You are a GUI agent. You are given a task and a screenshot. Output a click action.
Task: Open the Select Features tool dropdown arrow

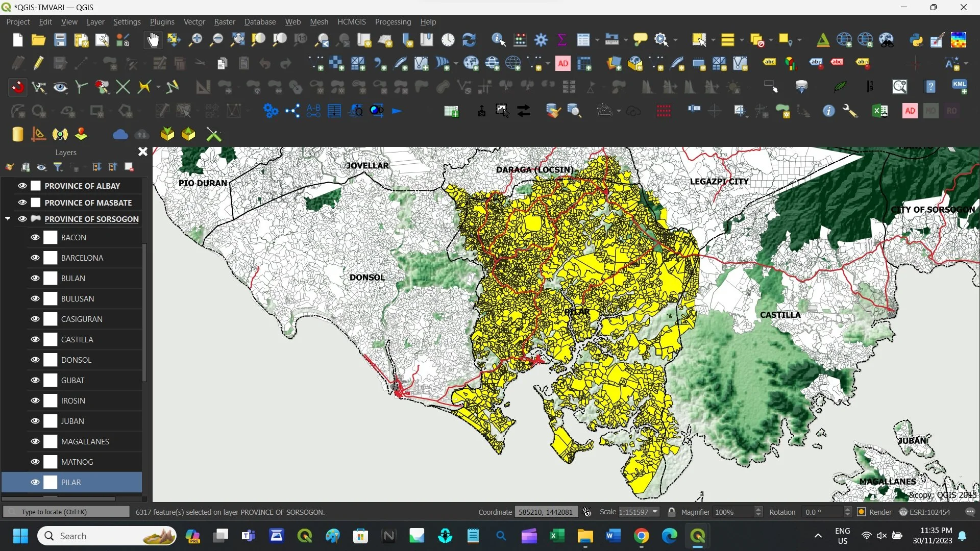(713, 40)
